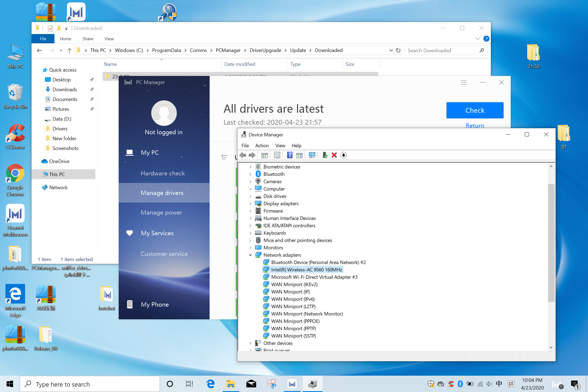Select Intel Wireless-AC 9560 160MHz network adapter
This screenshot has height=392, width=588.
(307, 269)
